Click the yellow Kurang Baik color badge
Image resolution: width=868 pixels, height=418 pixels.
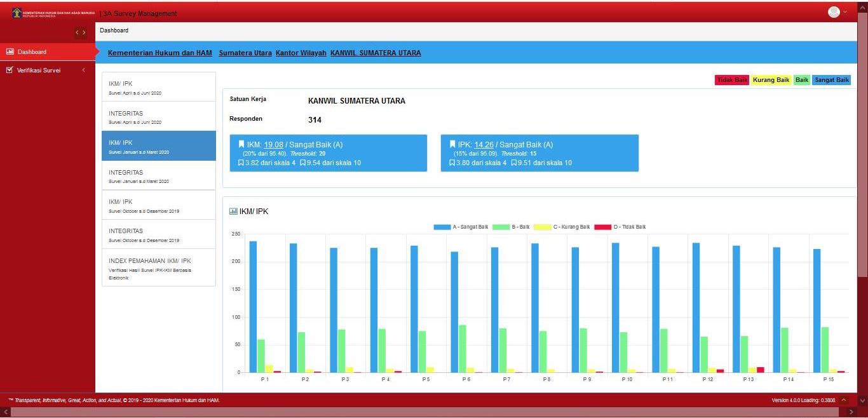pos(771,80)
